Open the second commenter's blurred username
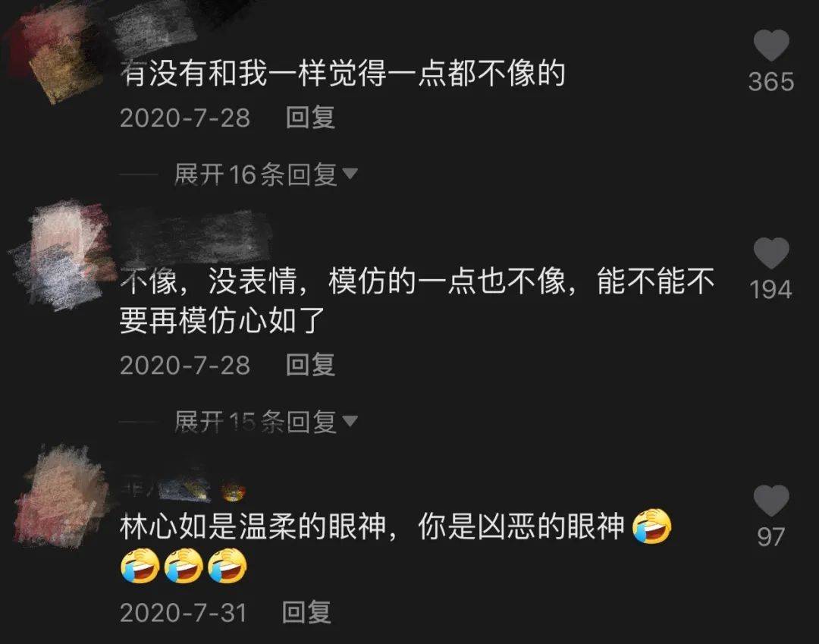 196,236
